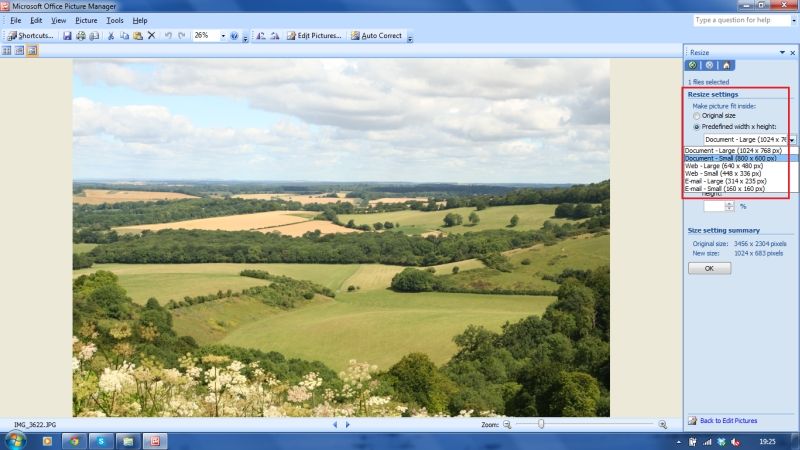Click the zoom out magnifier icon
This screenshot has width=800, height=450.
click(507, 424)
